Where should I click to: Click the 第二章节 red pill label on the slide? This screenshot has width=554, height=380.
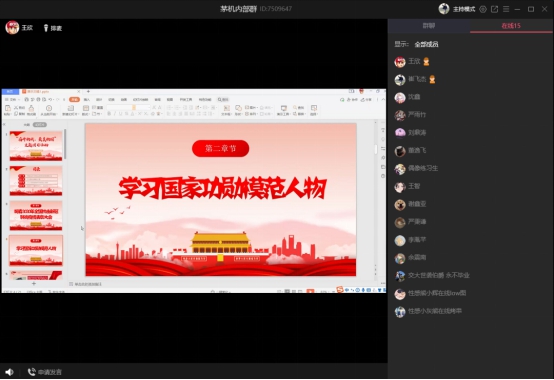[x=220, y=148]
